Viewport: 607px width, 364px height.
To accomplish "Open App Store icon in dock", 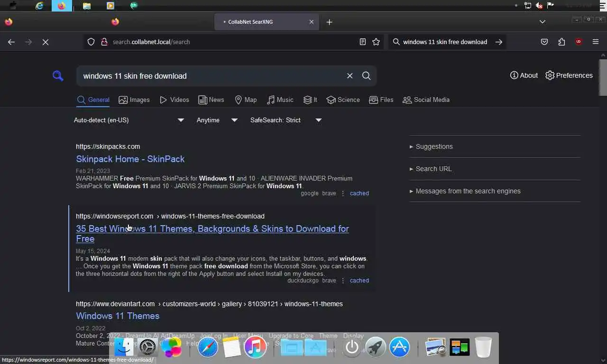I will pyautogui.click(x=399, y=347).
